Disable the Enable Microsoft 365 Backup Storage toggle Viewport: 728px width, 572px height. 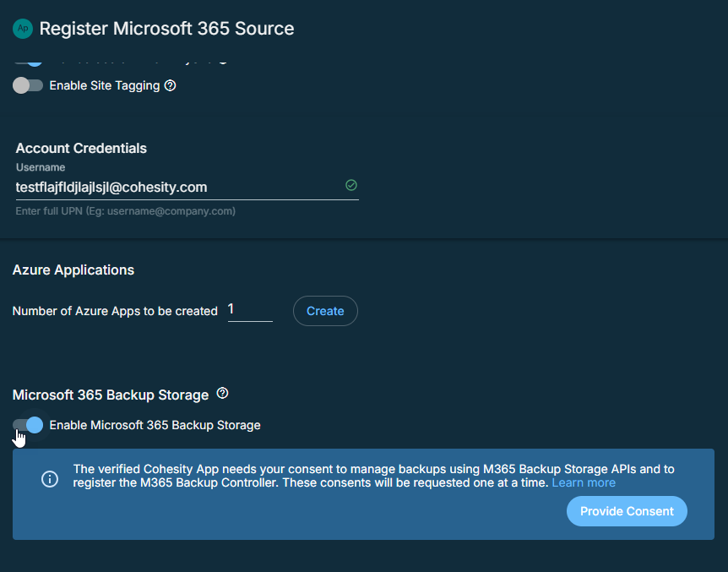pos(28,425)
